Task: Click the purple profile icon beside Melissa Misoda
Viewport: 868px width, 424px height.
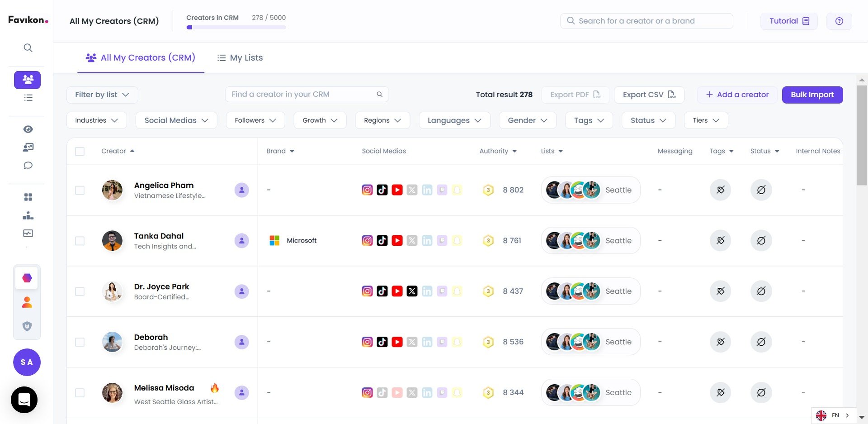Action: pos(241,393)
